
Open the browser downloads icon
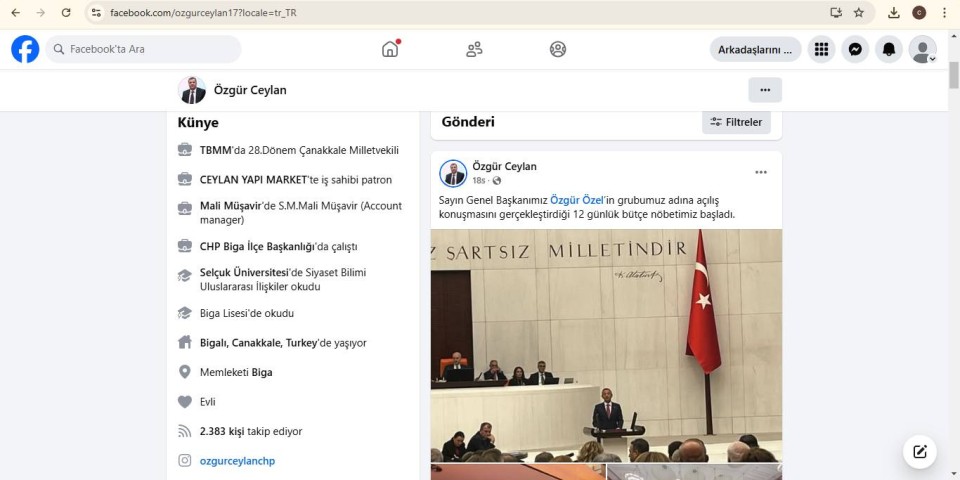[894, 12]
